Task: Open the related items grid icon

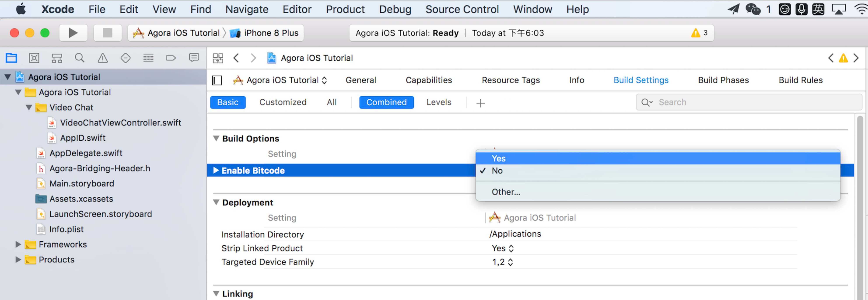Action: [x=218, y=58]
